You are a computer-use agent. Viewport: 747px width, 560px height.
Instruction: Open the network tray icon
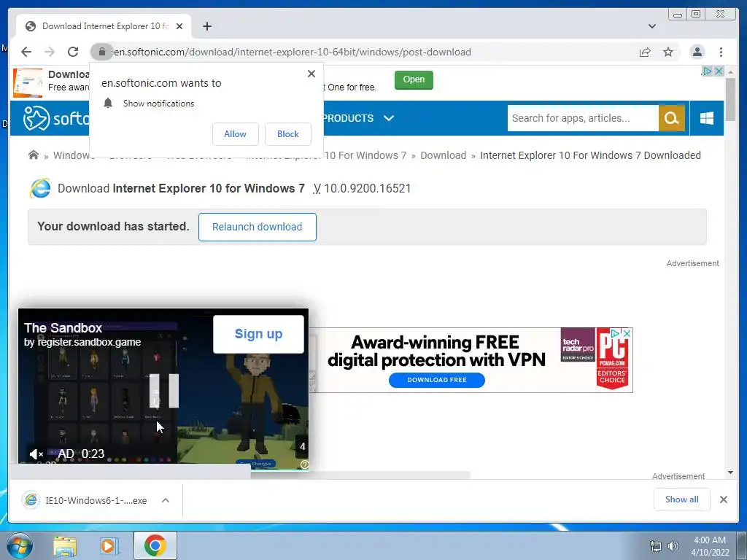click(x=656, y=546)
